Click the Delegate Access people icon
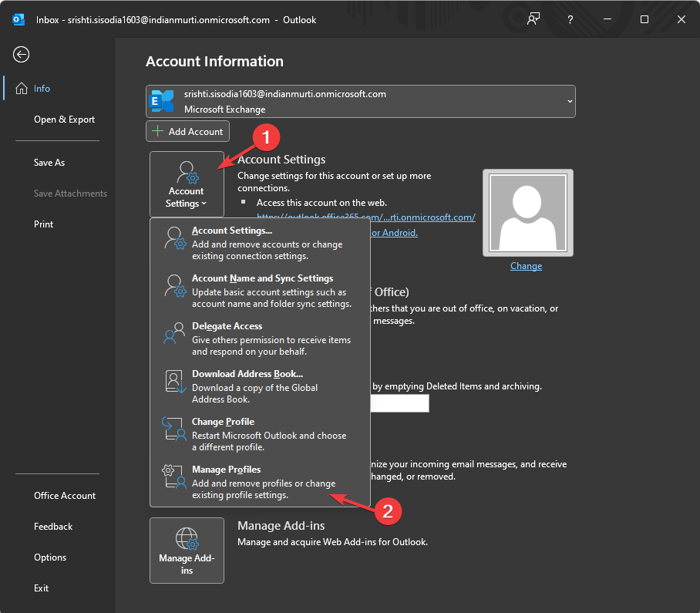Viewport: 700px width, 613px height. point(174,333)
